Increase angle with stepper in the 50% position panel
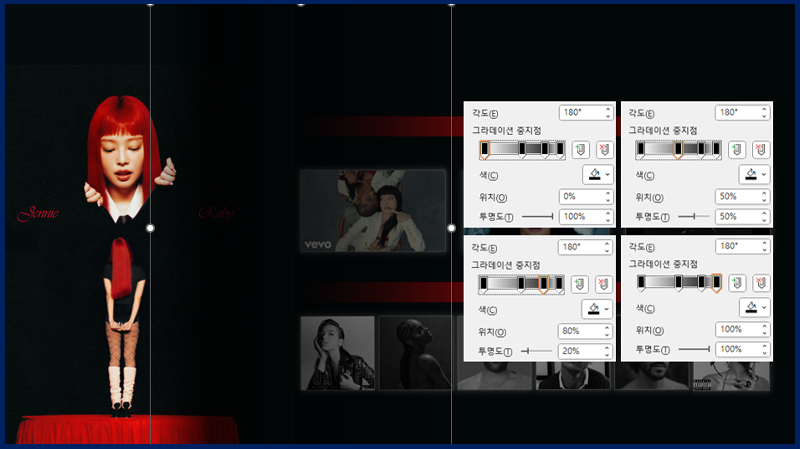Image resolution: width=800 pixels, height=449 pixels. (x=764, y=109)
